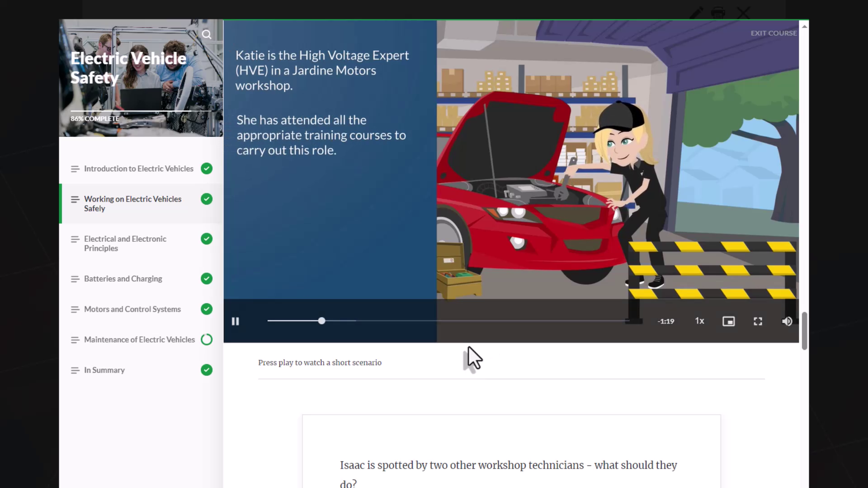Screen dimensions: 868x488
Task: Click list icon next to Batteries and Charging
Action: pos(75,279)
